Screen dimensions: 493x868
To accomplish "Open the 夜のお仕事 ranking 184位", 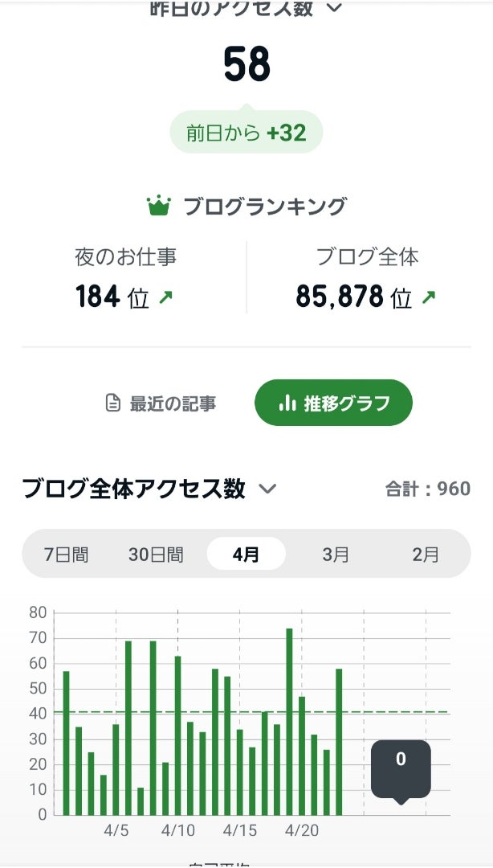I will (125, 297).
